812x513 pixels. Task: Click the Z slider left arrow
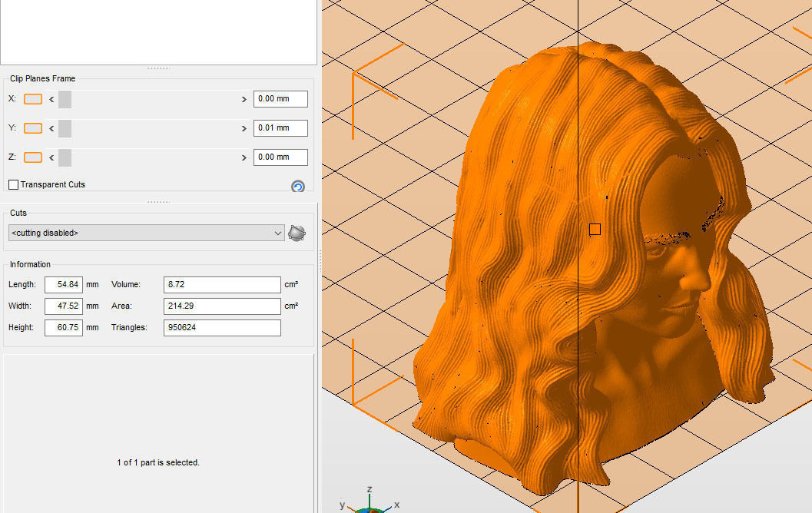[51, 157]
